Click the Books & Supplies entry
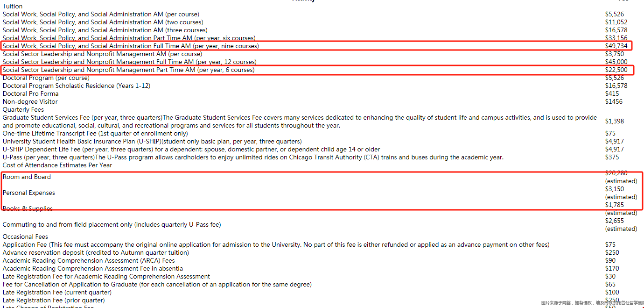The image size is (644, 308). tap(28, 208)
